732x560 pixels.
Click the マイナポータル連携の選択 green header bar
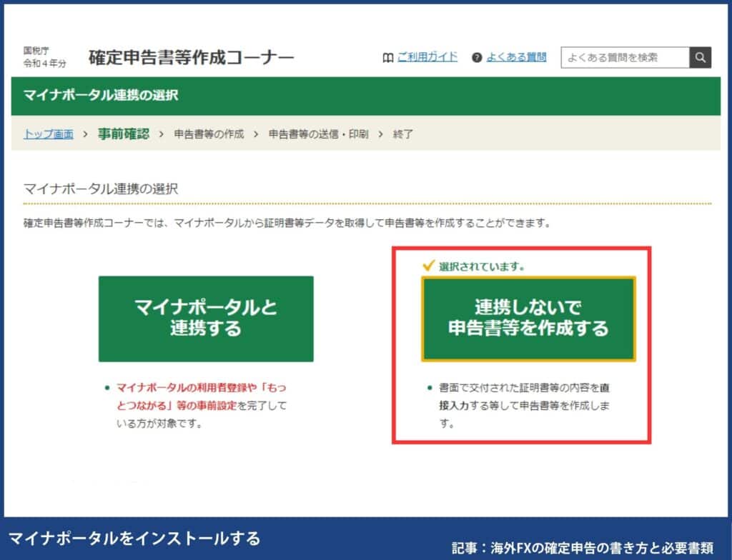366,96
